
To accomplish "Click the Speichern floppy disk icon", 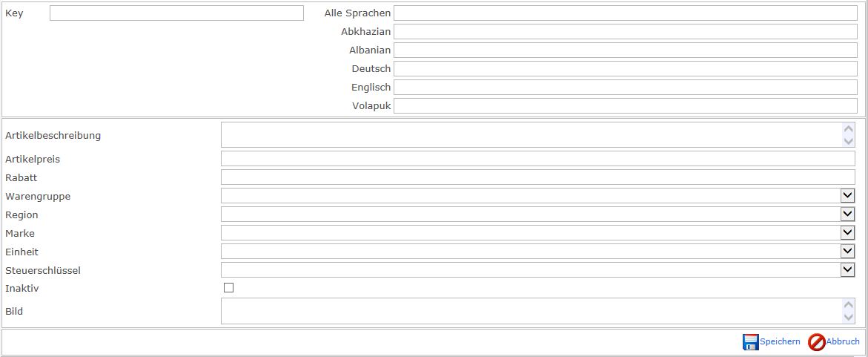I will tap(750, 342).
